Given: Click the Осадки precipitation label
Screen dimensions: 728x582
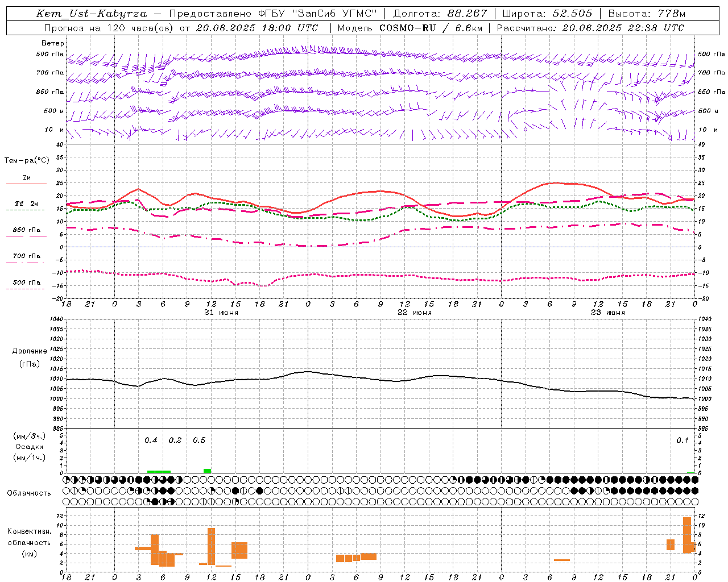Looking at the screenshot, I should pyautogui.click(x=29, y=447).
